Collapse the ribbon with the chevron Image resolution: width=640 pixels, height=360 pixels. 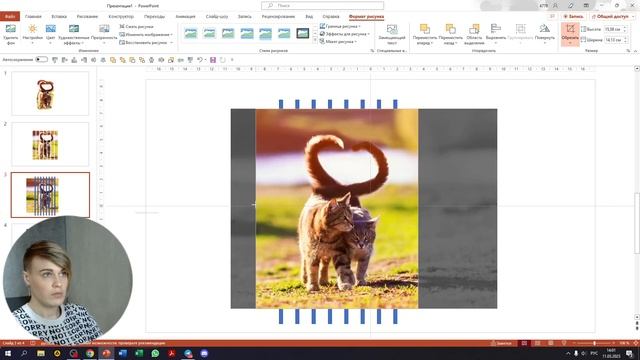pyautogui.click(x=636, y=51)
